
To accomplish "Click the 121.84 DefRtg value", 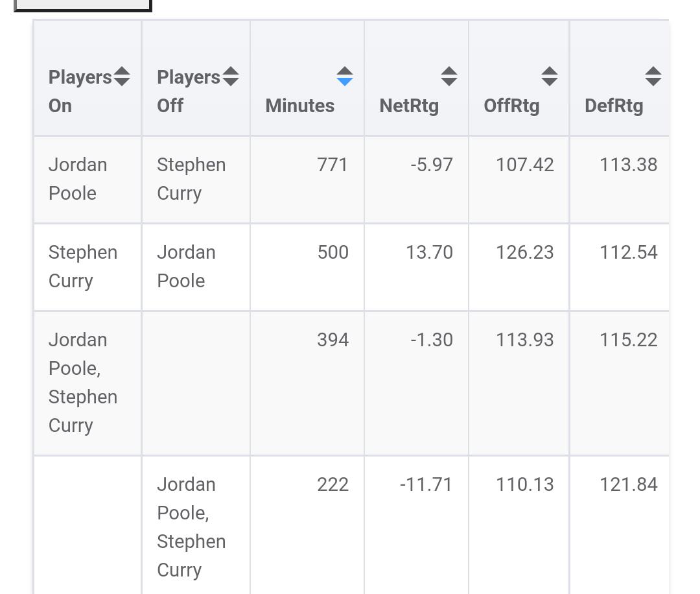I will pos(628,484).
